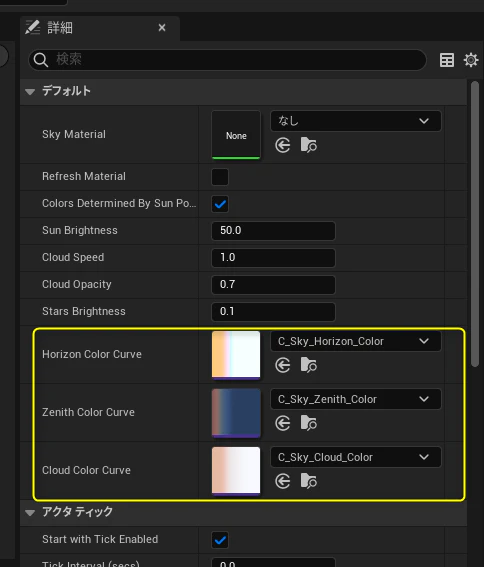The image size is (484, 567).
Task: Browse to Sky Material in content browser
Action: [309, 145]
